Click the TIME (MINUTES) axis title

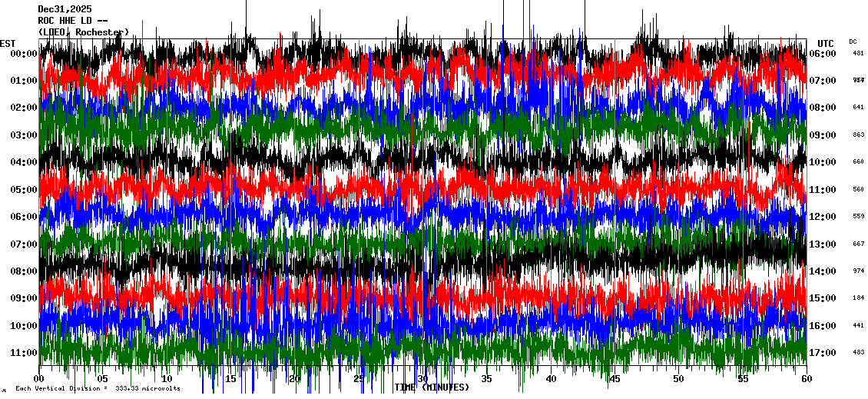(x=432, y=387)
